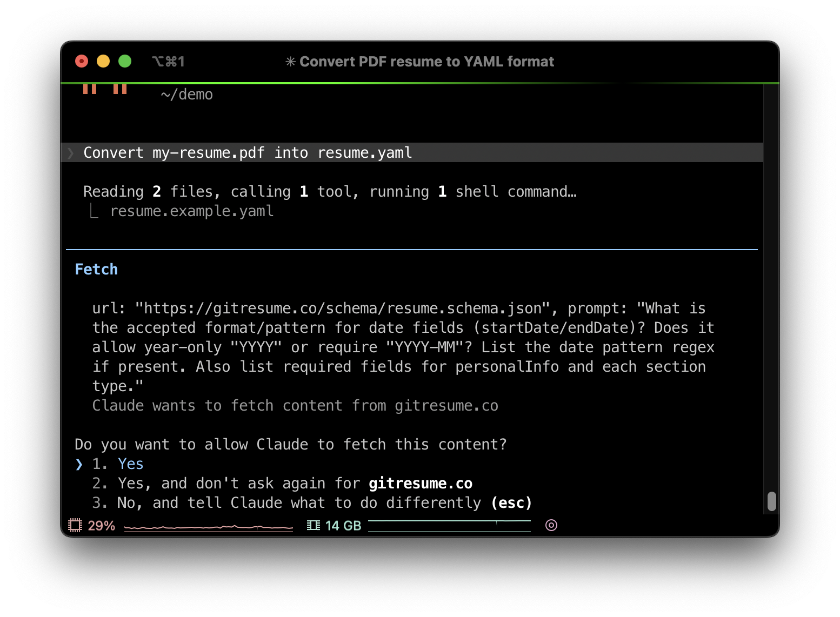Click the 29% CPU usage value
Image resolution: width=840 pixels, height=617 pixels.
[102, 526]
